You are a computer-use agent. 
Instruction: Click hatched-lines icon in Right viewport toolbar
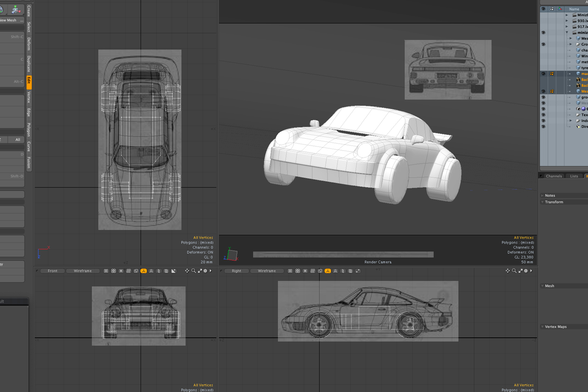point(313,271)
